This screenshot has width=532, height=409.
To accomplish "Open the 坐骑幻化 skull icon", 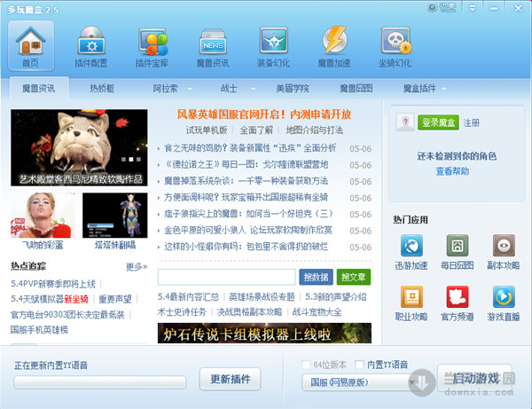I will click(395, 45).
